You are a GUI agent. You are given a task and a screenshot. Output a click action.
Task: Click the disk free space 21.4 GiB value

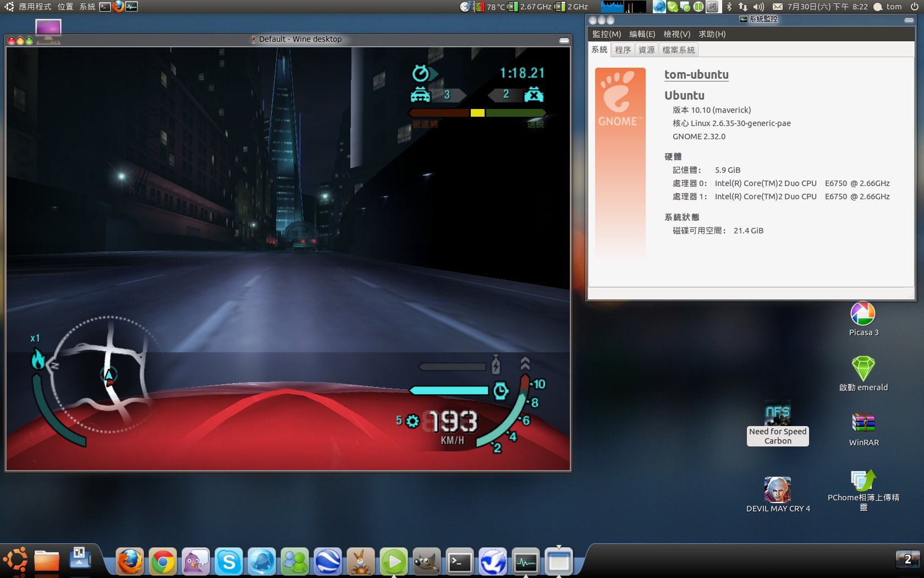(749, 231)
